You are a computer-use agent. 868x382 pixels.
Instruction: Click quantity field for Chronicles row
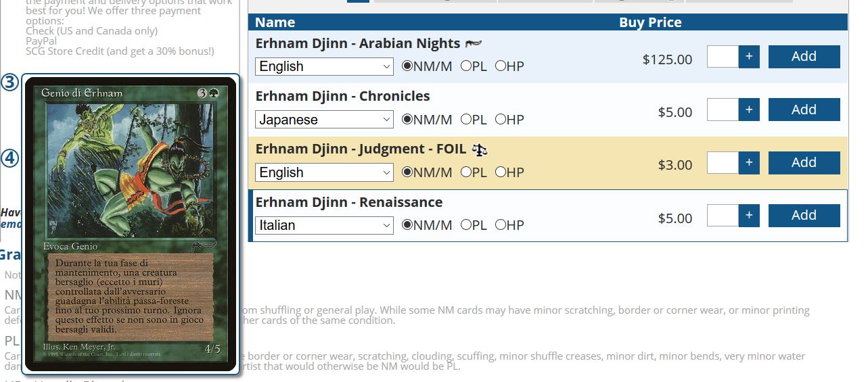pos(723,110)
